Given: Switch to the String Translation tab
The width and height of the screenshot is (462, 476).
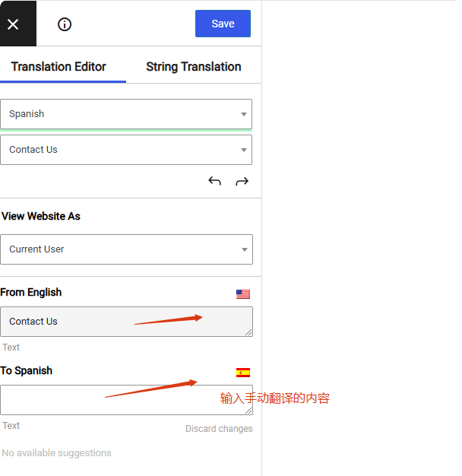Looking at the screenshot, I should tap(194, 67).
